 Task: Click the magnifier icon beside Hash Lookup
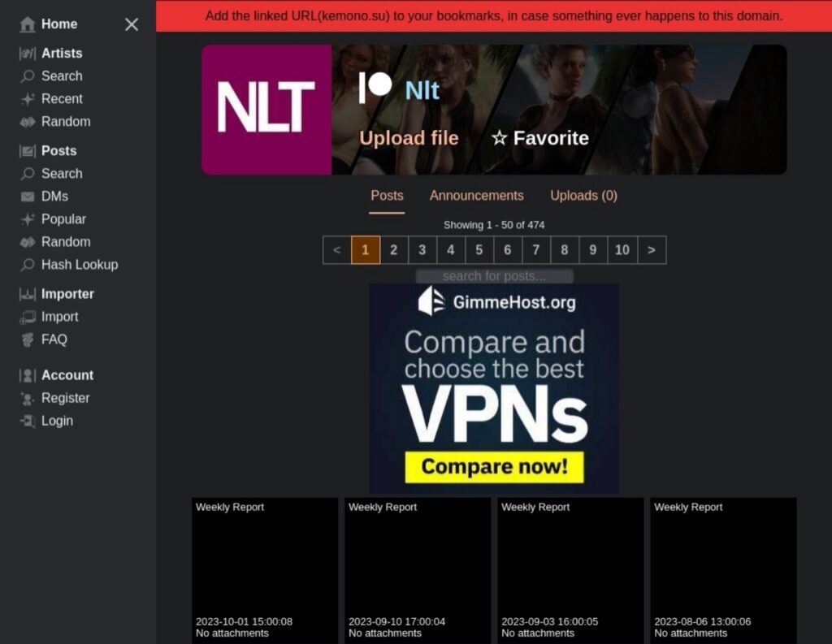(27, 266)
